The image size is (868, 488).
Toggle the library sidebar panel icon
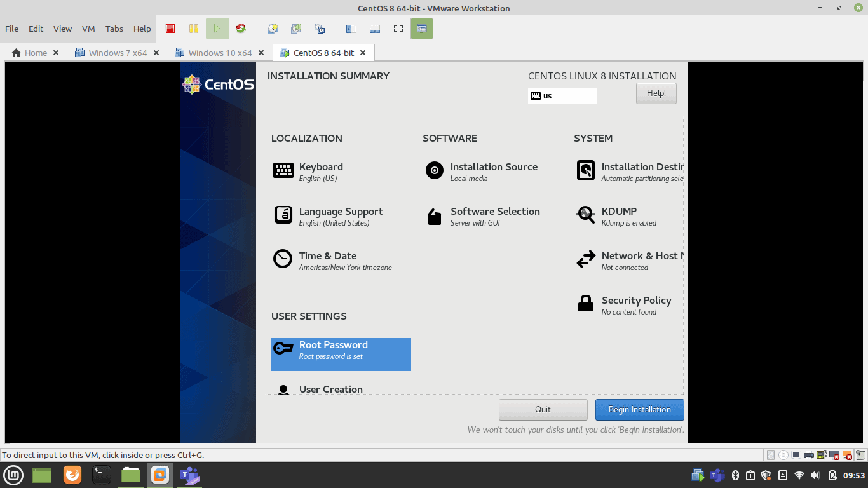[351, 29]
